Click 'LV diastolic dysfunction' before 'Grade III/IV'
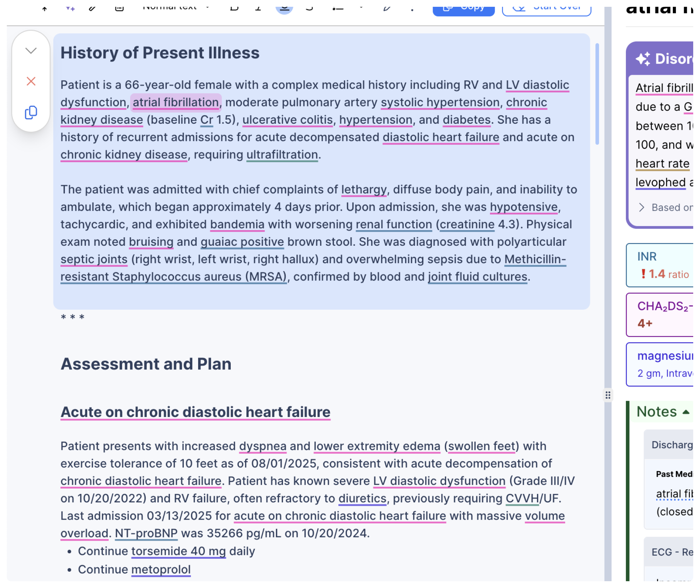 [x=439, y=481]
